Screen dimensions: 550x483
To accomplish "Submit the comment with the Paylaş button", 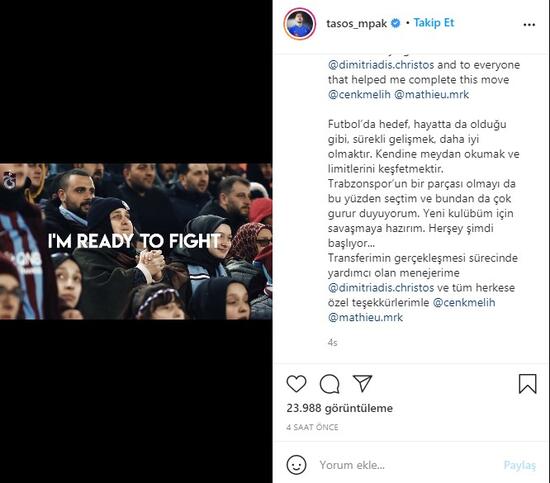I will coord(519,465).
